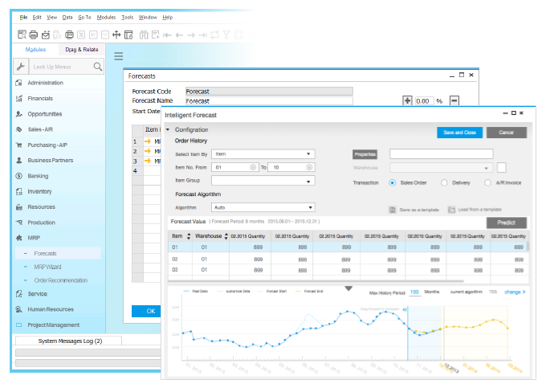Viewport: 550px width, 392px height.
Task: Sort by Warehouse column arrows
Action: (226, 236)
